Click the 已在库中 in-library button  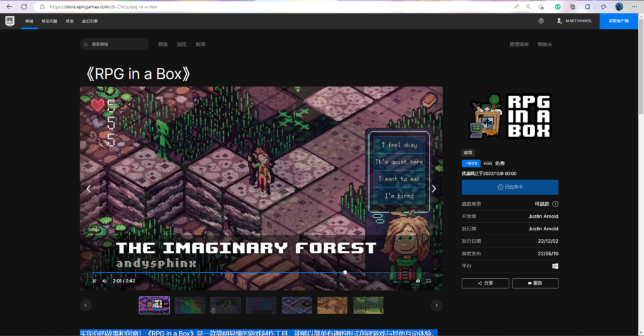(x=510, y=188)
